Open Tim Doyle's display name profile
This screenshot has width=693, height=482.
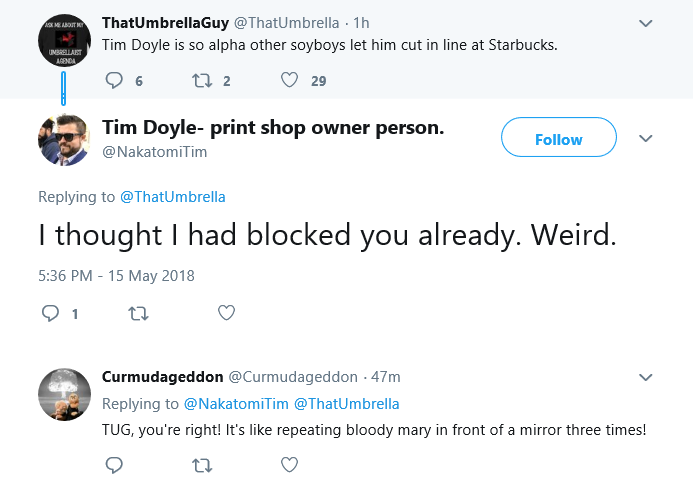point(273,128)
